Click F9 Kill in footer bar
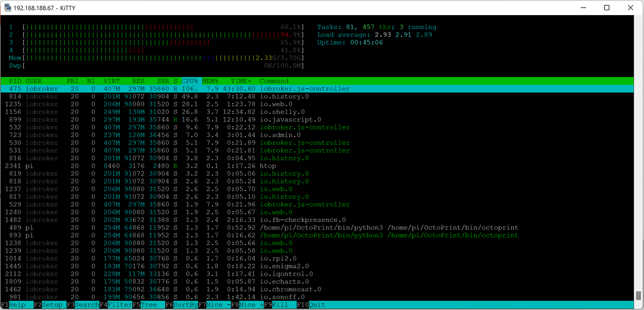Viewport: 644px width, 310px height. pyautogui.click(x=280, y=305)
